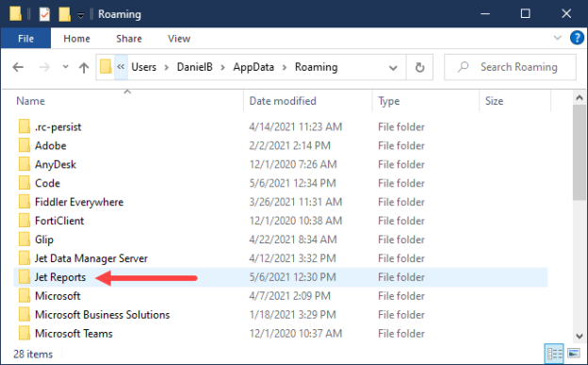This screenshot has width=588, height=365.
Task: Go up one folder level
Action: click(84, 68)
